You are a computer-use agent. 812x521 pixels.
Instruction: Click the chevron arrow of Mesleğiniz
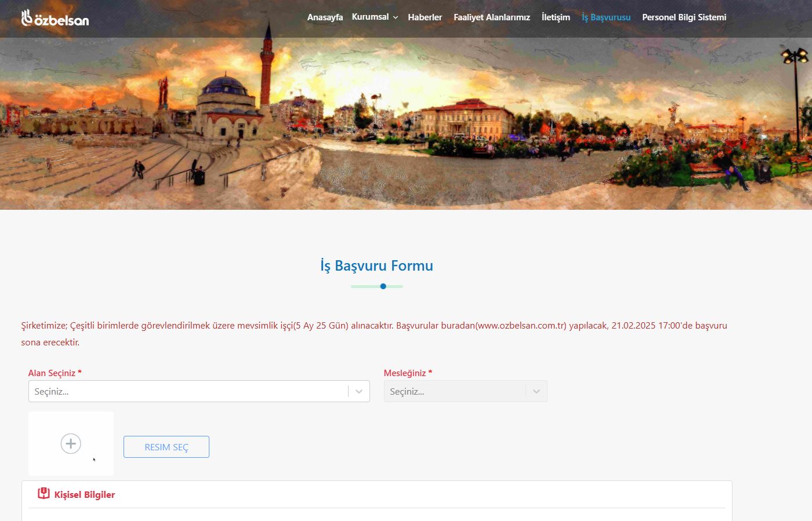536,392
